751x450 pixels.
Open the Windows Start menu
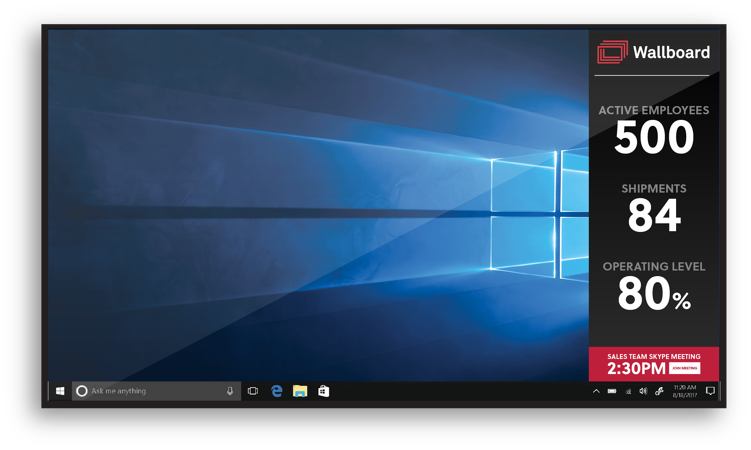(x=60, y=391)
